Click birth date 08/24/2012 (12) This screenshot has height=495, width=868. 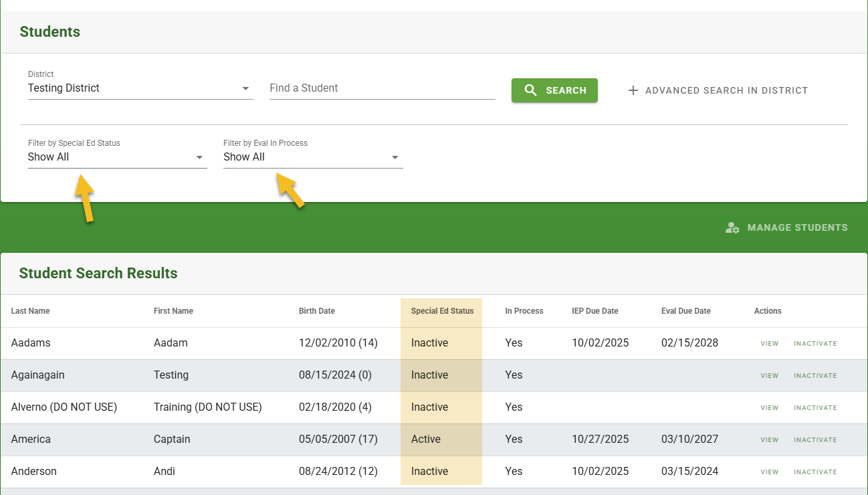pos(338,472)
